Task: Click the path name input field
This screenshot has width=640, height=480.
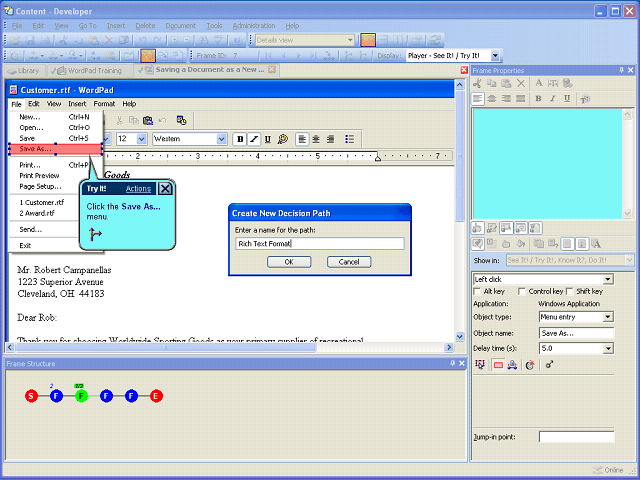Action: (x=320, y=244)
